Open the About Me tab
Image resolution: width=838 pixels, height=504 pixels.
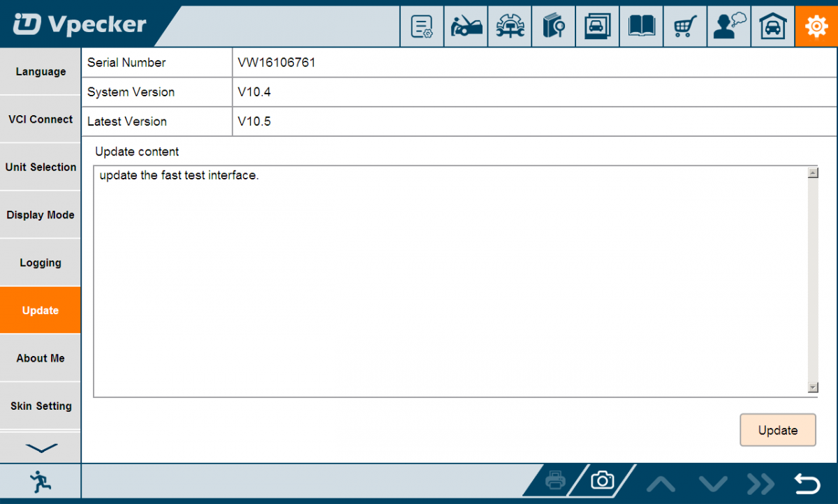tap(41, 358)
